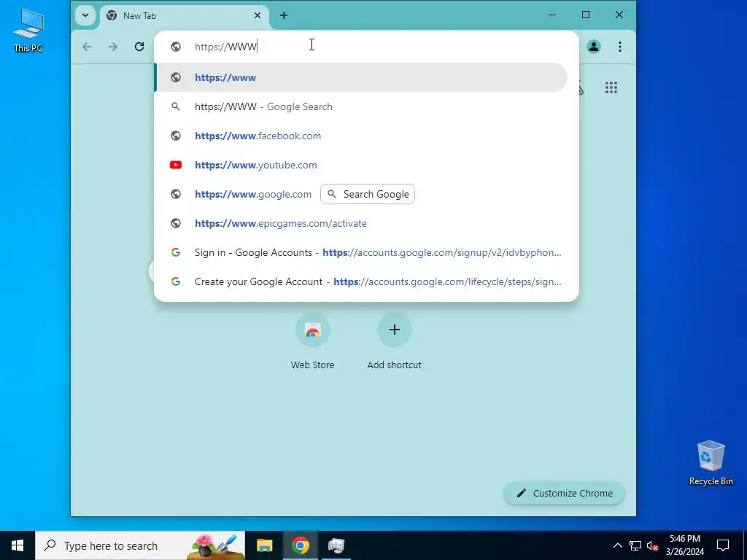Open the clock showing 5:46 PM

[x=684, y=545]
